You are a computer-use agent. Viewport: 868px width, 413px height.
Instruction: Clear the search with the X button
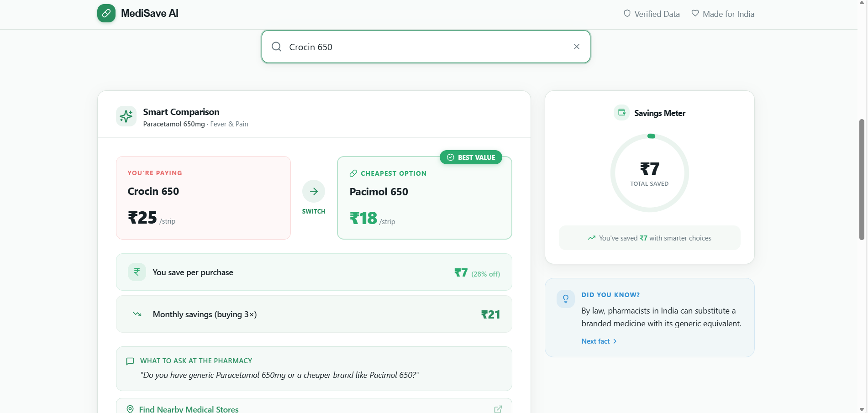(577, 47)
